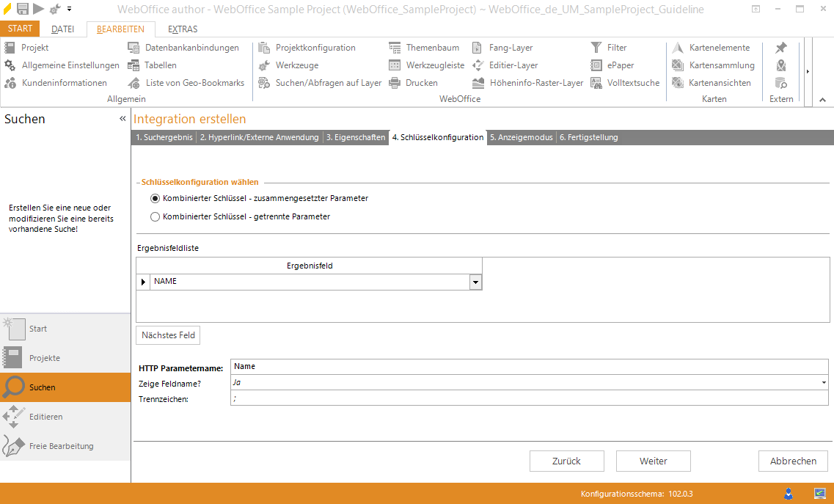Go to 5. Anzeigemodus step tab
Image resolution: width=834 pixels, height=504 pixels.
[x=521, y=137]
